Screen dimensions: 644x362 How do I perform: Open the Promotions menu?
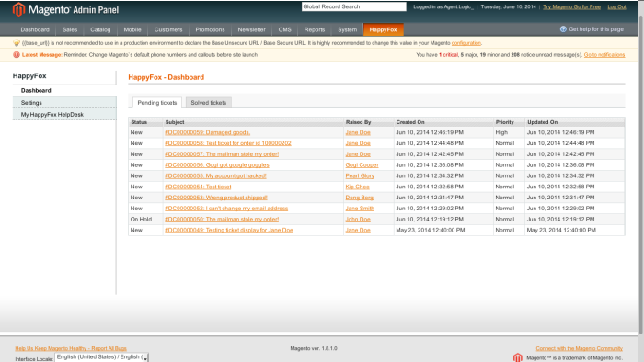point(210,29)
